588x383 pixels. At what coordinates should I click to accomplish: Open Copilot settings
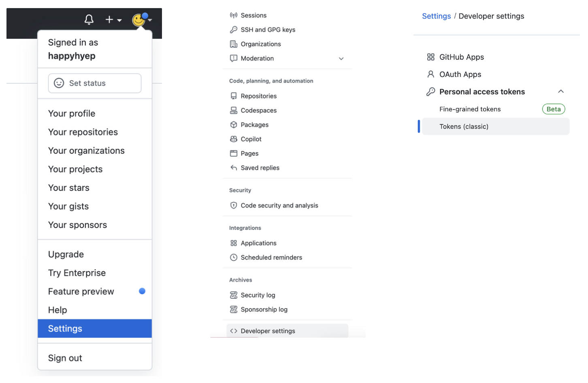pos(251,139)
